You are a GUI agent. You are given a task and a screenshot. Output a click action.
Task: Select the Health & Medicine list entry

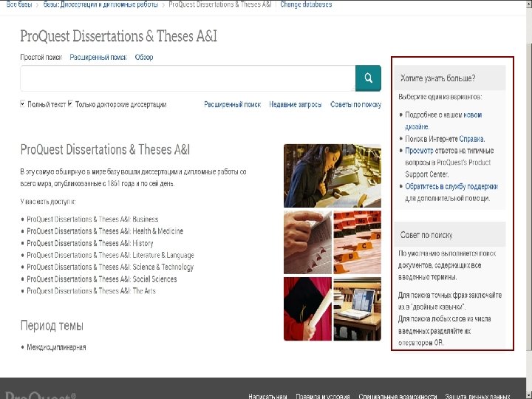pyautogui.click(x=105, y=231)
